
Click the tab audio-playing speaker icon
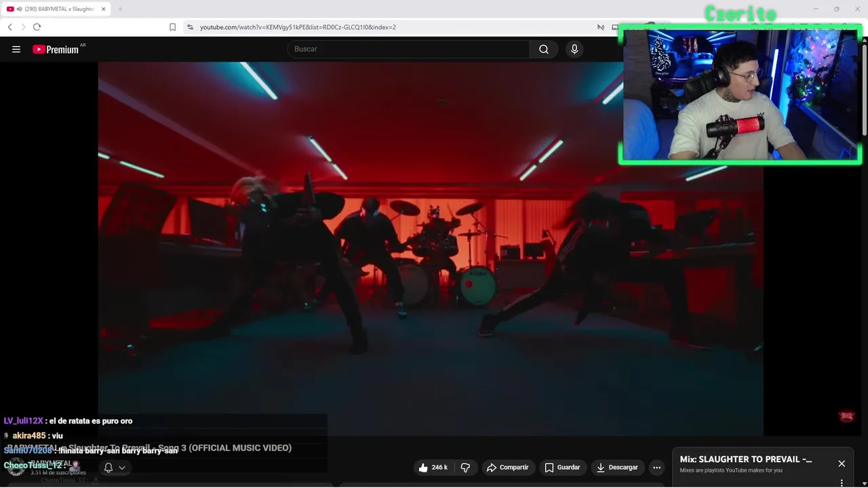(18, 9)
